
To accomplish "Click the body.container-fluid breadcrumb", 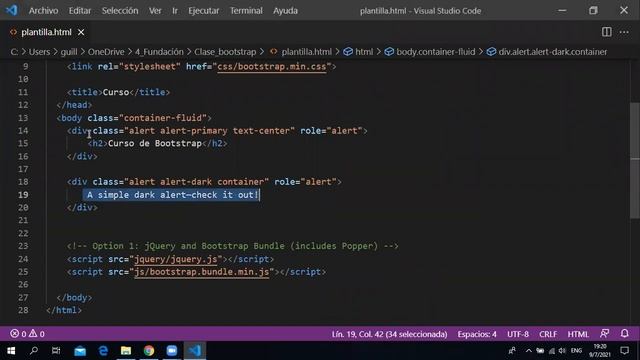I will tap(436, 52).
